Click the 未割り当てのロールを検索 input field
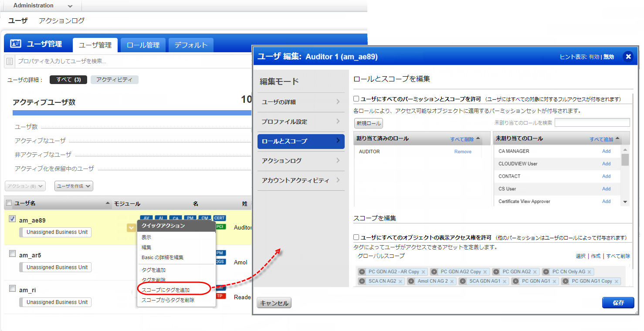 pyautogui.click(x=592, y=122)
